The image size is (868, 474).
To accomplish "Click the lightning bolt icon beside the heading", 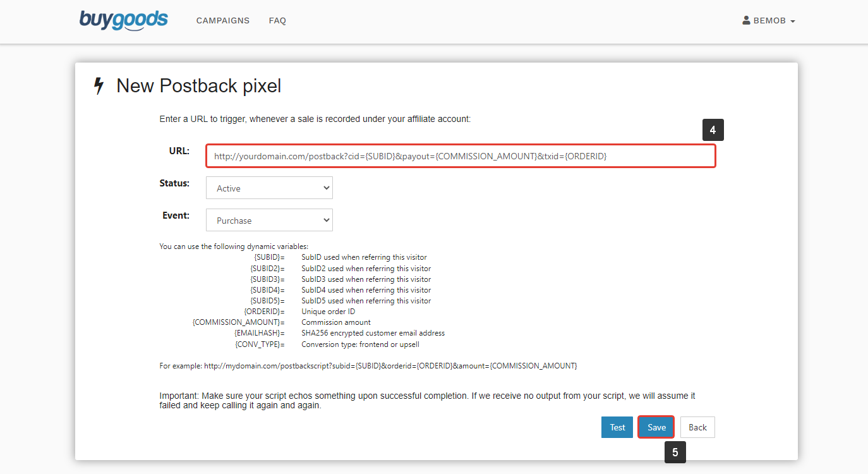I will pyautogui.click(x=99, y=85).
